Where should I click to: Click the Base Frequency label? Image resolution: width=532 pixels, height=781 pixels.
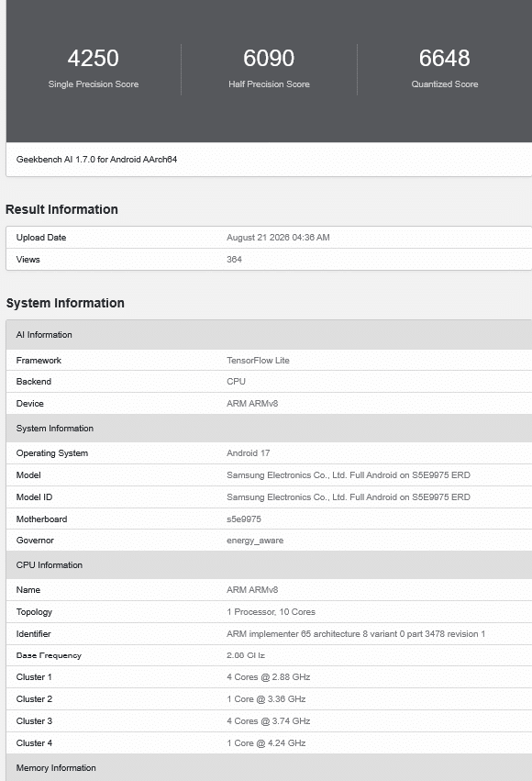point(49,655)
